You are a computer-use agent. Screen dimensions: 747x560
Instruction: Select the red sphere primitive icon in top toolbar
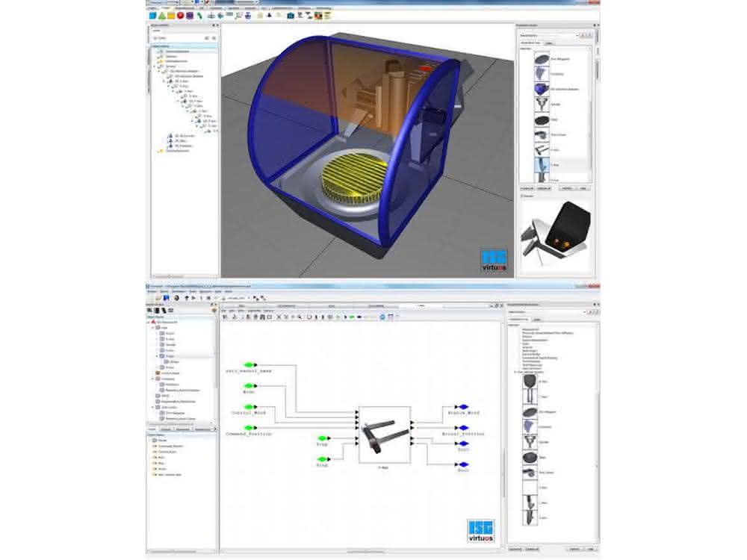[181, 16]
